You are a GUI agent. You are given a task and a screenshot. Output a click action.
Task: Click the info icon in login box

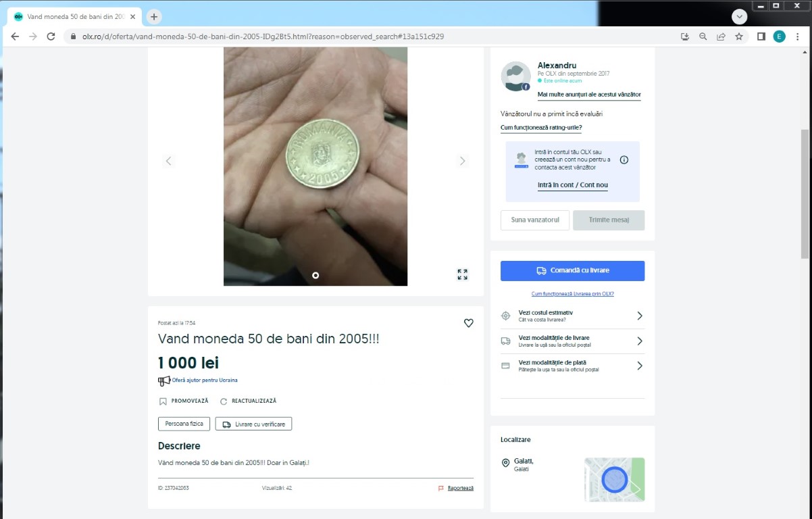[624, 160]
